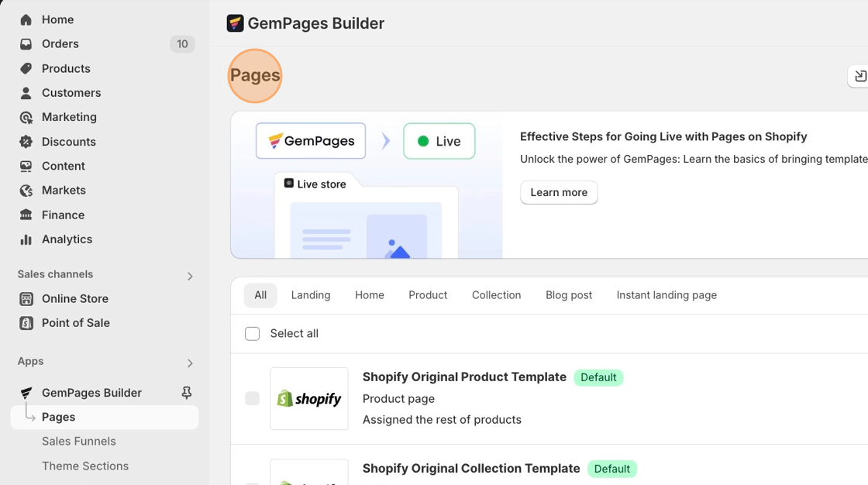868x485 pixels.
Task: Check the Select all checkbox
Action: [x=253, y=334]
